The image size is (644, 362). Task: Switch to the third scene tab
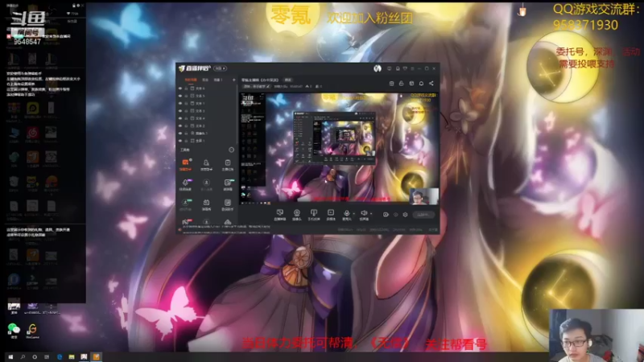(x=218, y=80)
